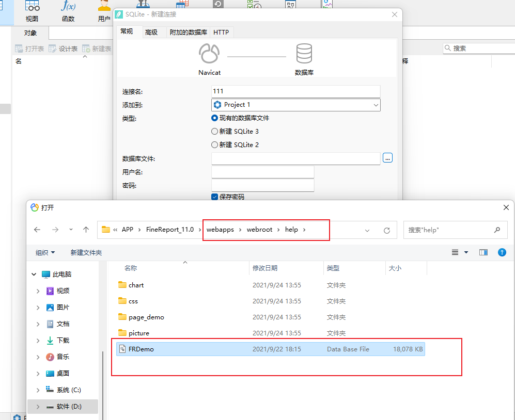515x420 pixels.
Task: Open the view options dropdown arrow
Action: (x=466, y=252)
